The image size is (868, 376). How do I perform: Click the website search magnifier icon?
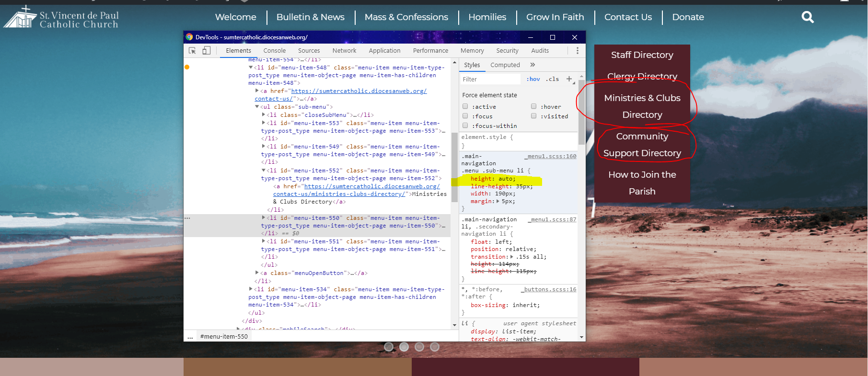pos(807,17)
